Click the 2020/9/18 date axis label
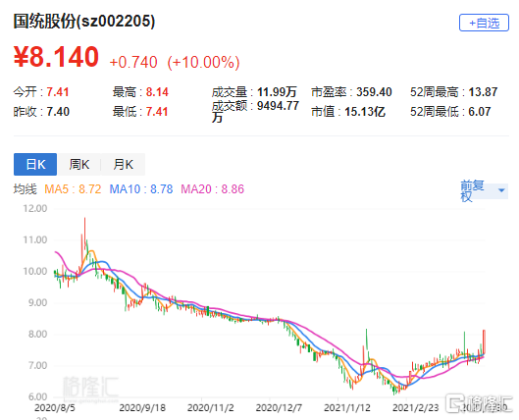Image resolution: width=519 pixels, height=420 pixels. (x=142, y=408)
